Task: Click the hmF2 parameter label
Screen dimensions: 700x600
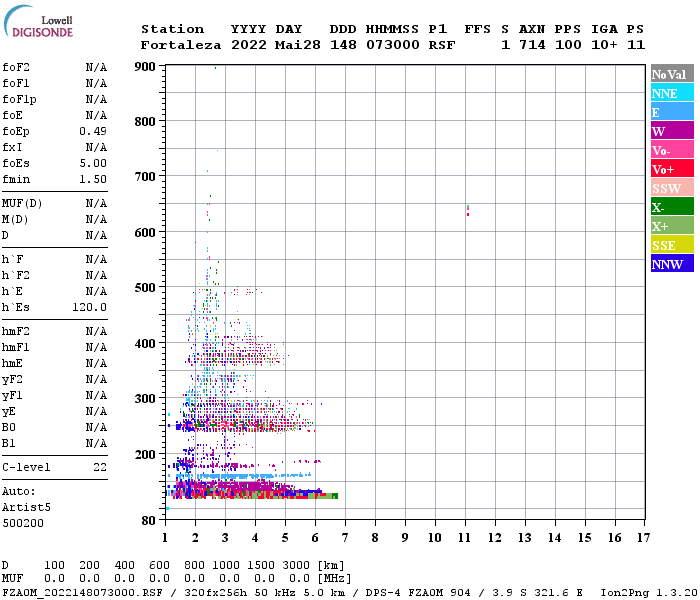Action: (x=16, y=332)
